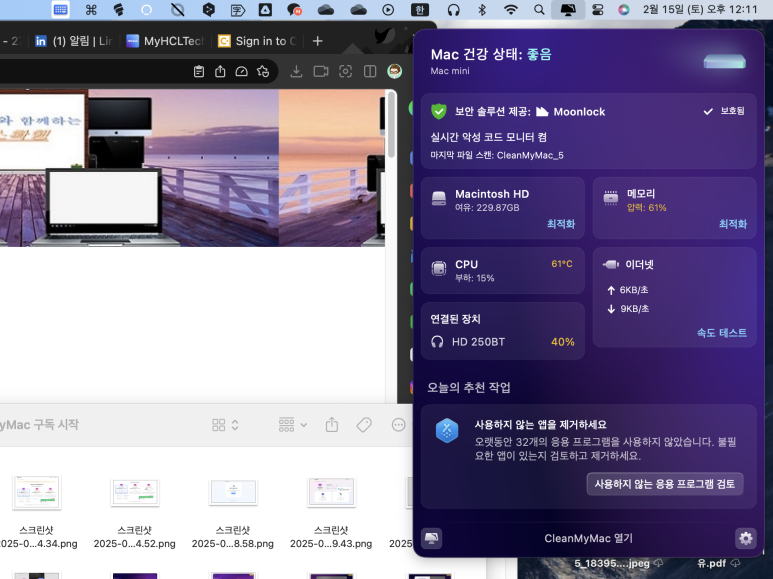This screenshot has height=579, width=773.
Task: Click the 유.pdf desktop file
Action: [711, 563]
